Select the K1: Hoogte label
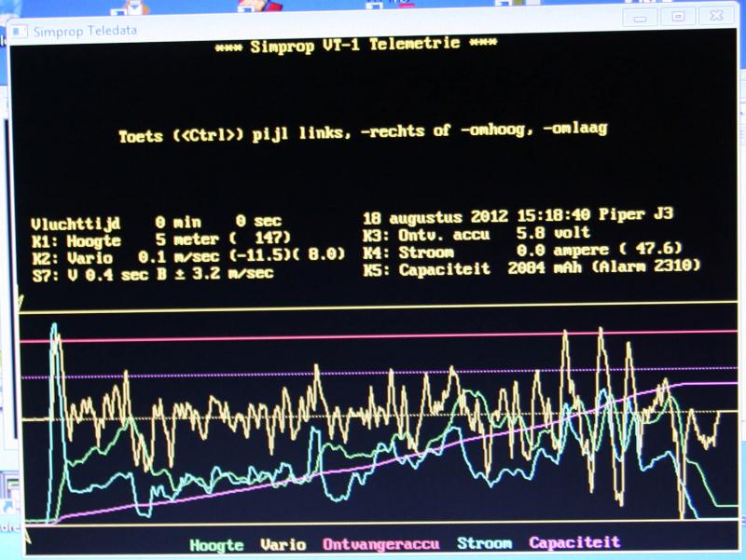This screenshot has height=560, width=746. click(76, 241)
